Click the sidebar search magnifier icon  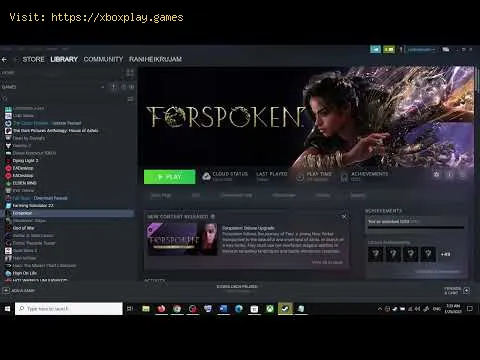(x=5, y=99)
